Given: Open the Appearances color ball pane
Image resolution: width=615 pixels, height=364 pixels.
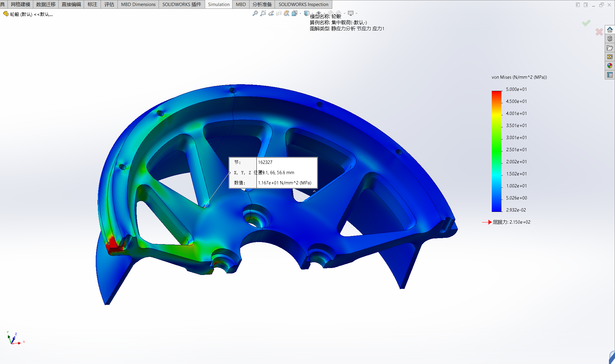Looking at the screenshot, I should tap(610, 65).
